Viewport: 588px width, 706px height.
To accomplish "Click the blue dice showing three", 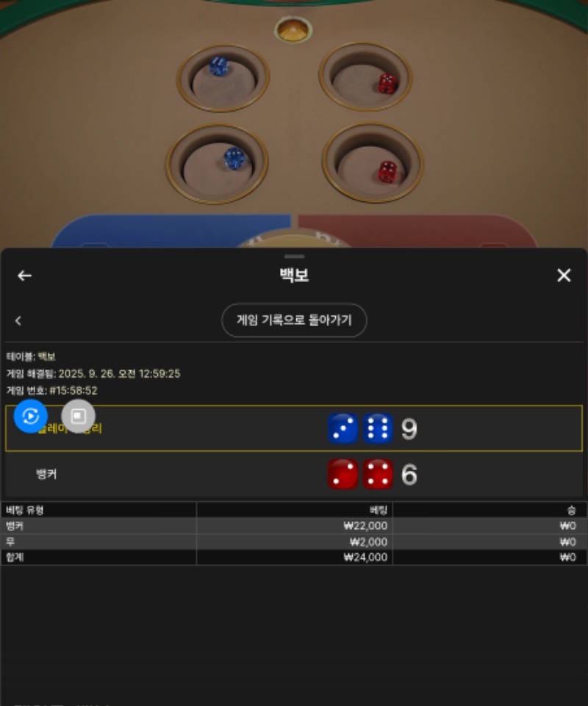I will tap(343, 428).
